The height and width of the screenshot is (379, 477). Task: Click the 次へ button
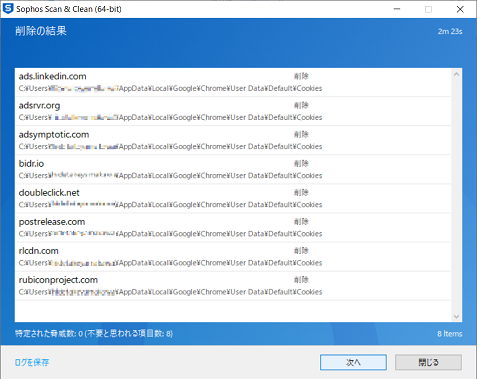(353, 362)
